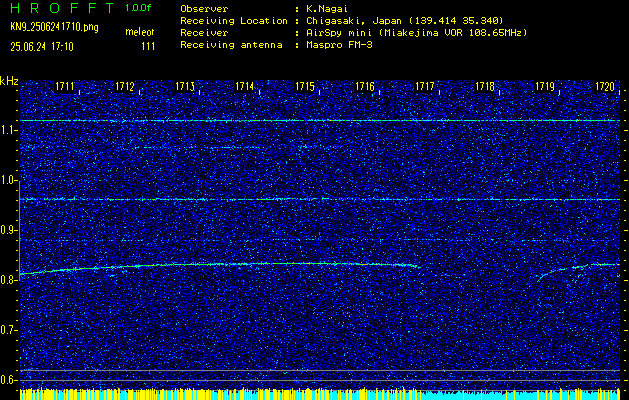The height and width of the screenshot is (400, 629).
Task: Click the Observer label
Action: point(204,9)
